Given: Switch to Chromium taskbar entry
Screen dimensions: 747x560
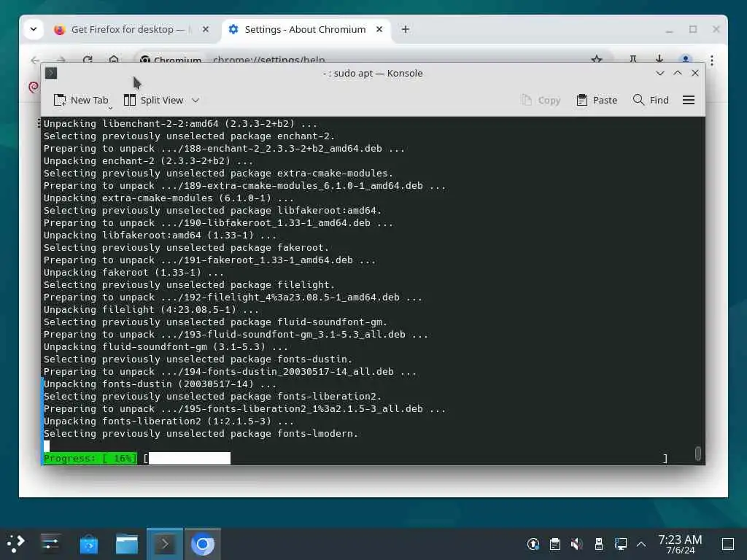Looking at the screenshot, I should [203, 544].
